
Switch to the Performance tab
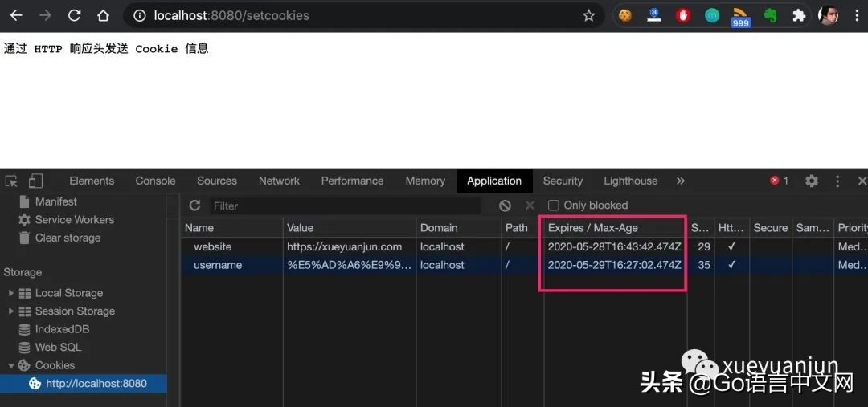point(352,181)
